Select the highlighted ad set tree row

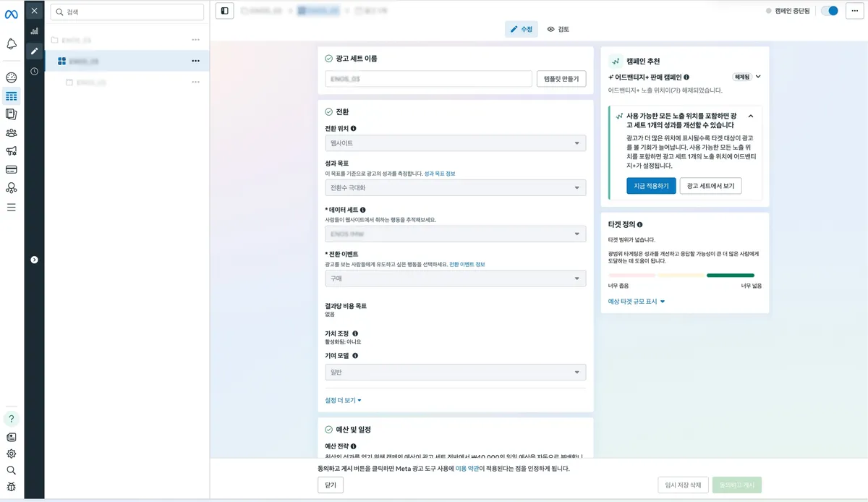[127, 61]
